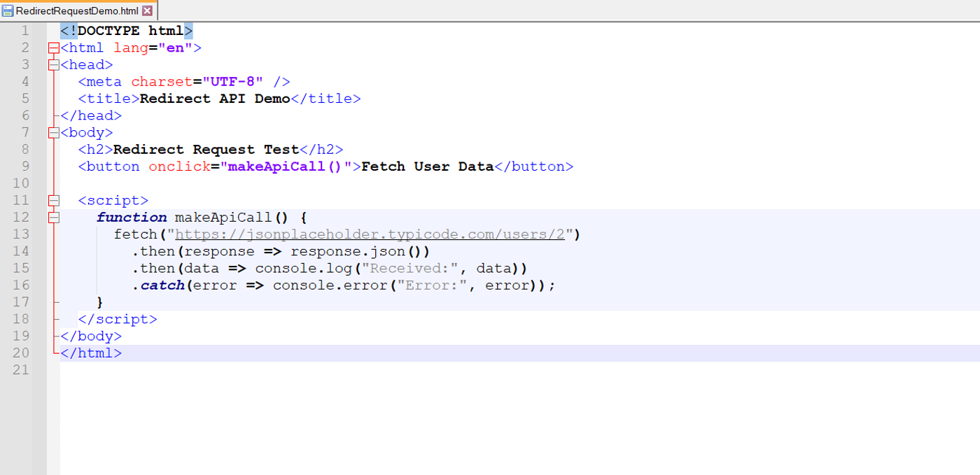Image resolution: width=980 pixels, height=475 pixels.
Task: Collapse the script block fold marker
Action: [54, 201]
